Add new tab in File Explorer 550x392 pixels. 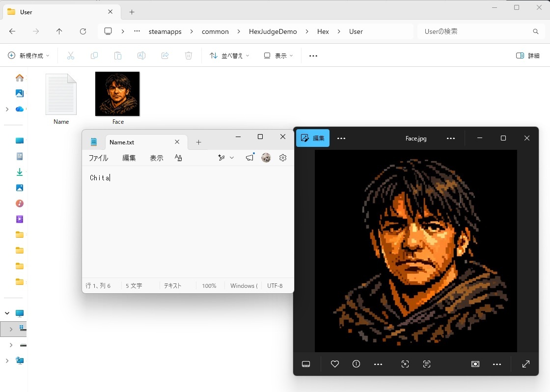132,12
